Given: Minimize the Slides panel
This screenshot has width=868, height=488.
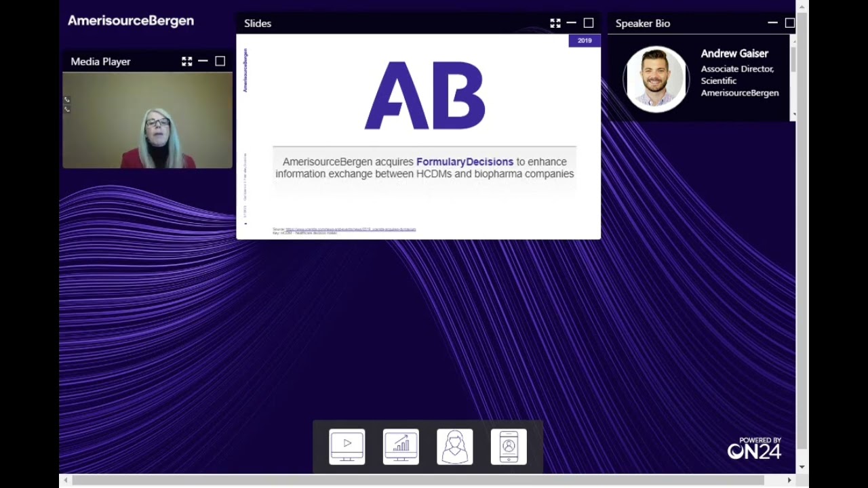Looking at the screenshot, I should click(x=571, y=23).
